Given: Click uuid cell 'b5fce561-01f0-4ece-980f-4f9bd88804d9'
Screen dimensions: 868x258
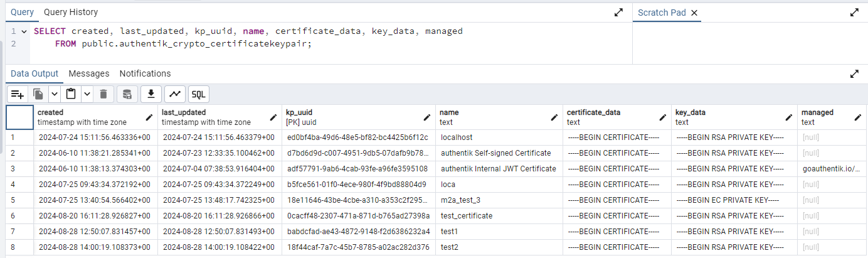Looking at the screenshot, I should click(359, 184).
